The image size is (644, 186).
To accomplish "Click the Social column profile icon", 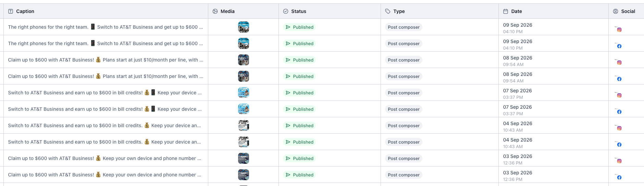I will (x=616, y=11).
